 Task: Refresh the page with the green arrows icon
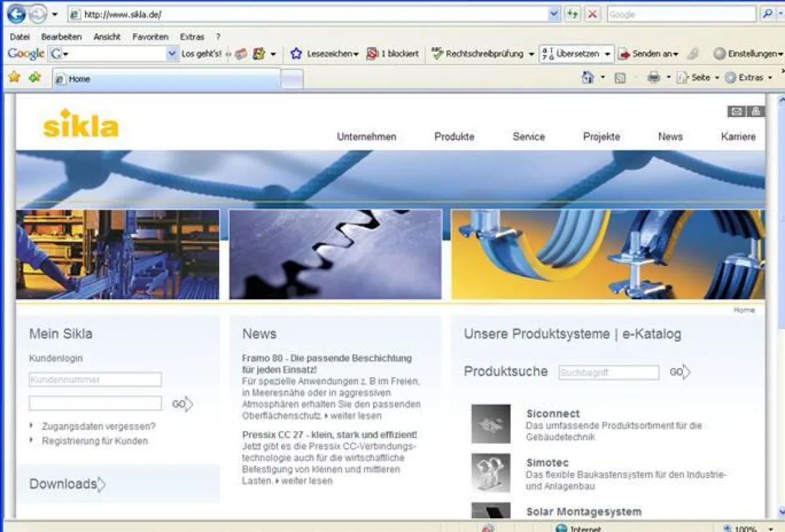pos(570,14)
